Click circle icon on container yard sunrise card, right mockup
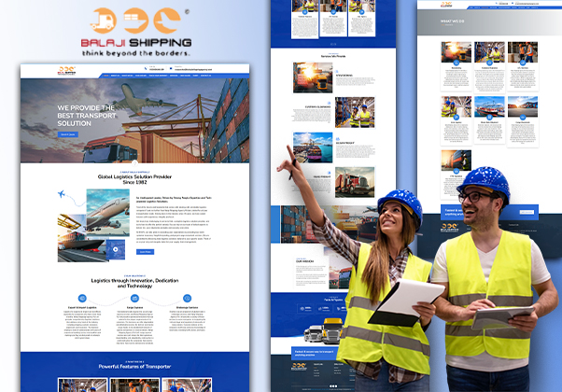Screen dimensions: 562x392 [x=523, y=118]
